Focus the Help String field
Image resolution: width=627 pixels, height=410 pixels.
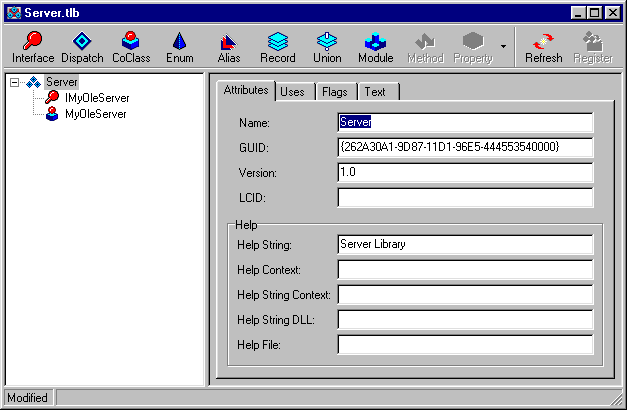point(465,245)
